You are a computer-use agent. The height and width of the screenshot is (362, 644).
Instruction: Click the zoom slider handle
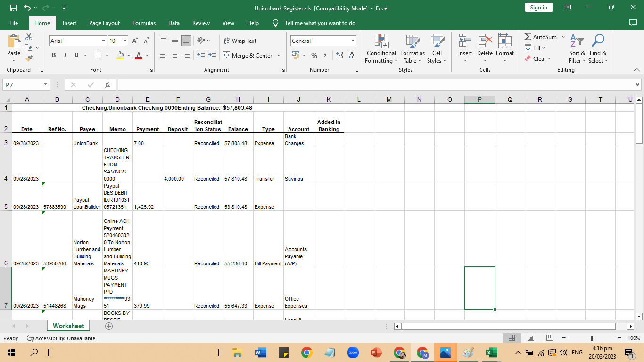pos(592,338)
